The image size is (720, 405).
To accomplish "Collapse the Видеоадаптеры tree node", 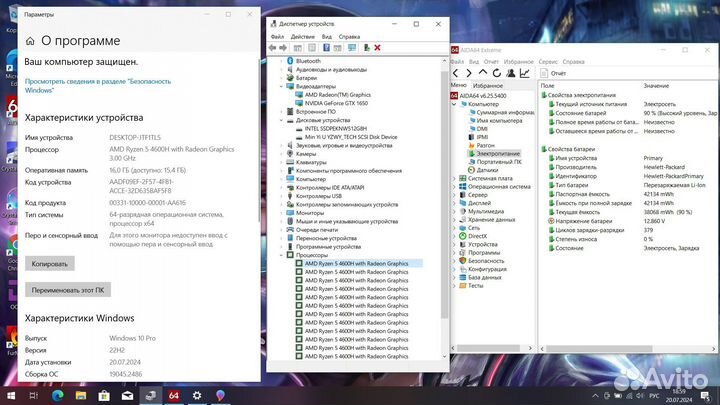I will (283, 86).
